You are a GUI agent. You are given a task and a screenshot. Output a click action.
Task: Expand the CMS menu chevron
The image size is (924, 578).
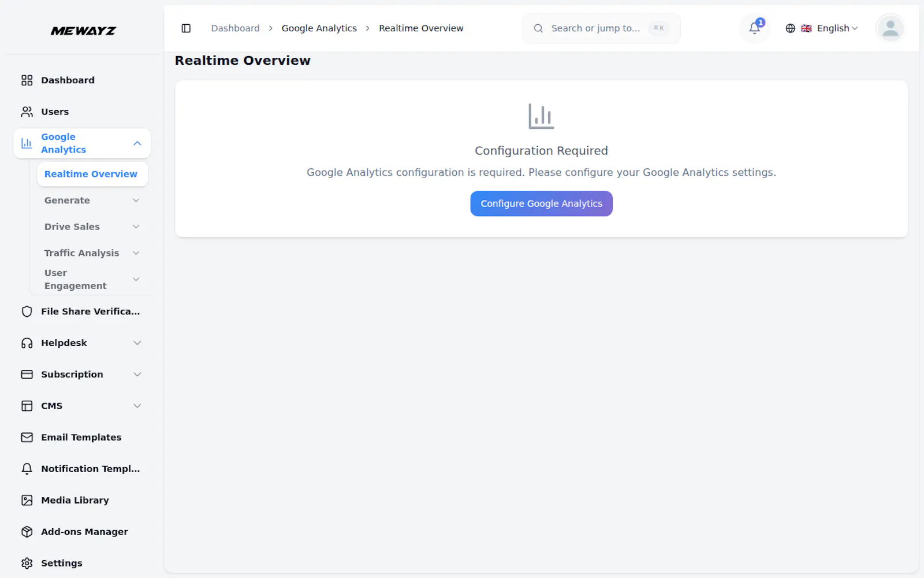[x=137, y=406]
